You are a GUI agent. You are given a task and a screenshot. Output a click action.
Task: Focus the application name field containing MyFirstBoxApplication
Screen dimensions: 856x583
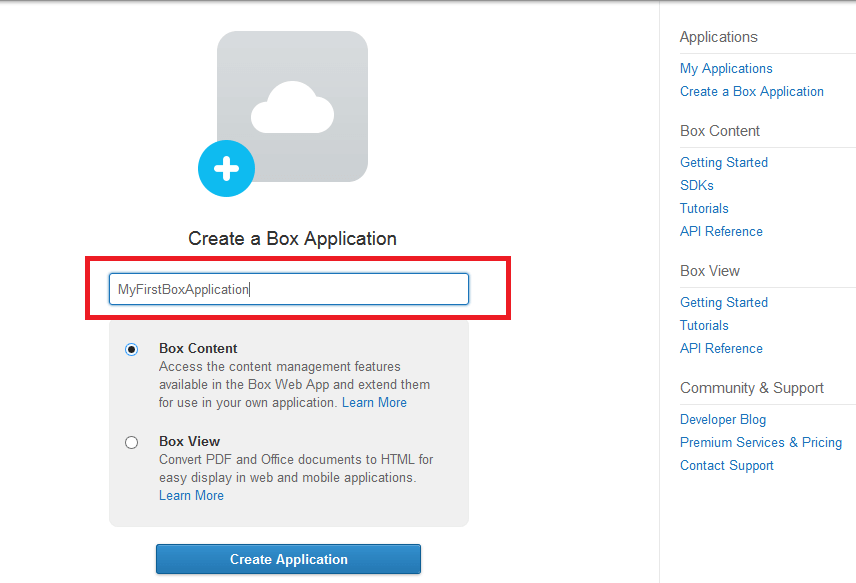point(289,289)
